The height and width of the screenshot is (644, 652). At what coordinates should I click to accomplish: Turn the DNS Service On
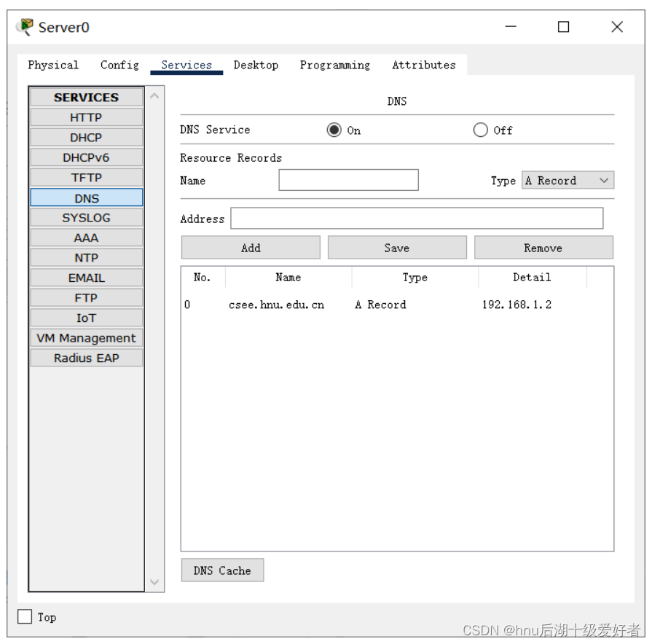tap(334, 130)
